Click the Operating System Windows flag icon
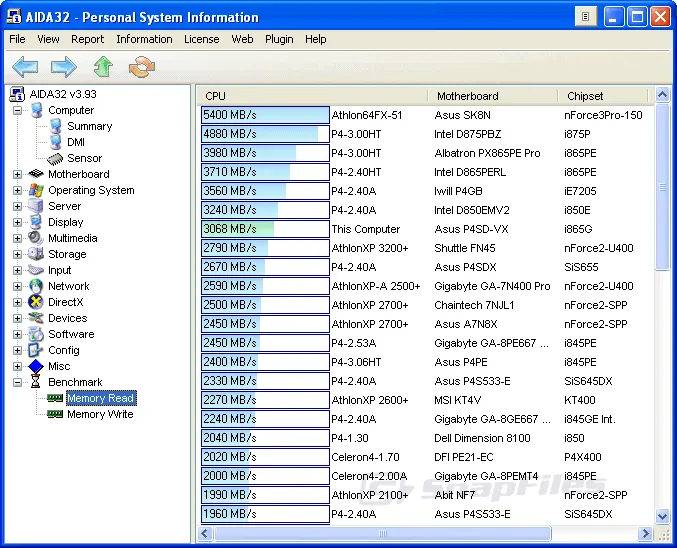Screen dimensions: 677x548 36,190
